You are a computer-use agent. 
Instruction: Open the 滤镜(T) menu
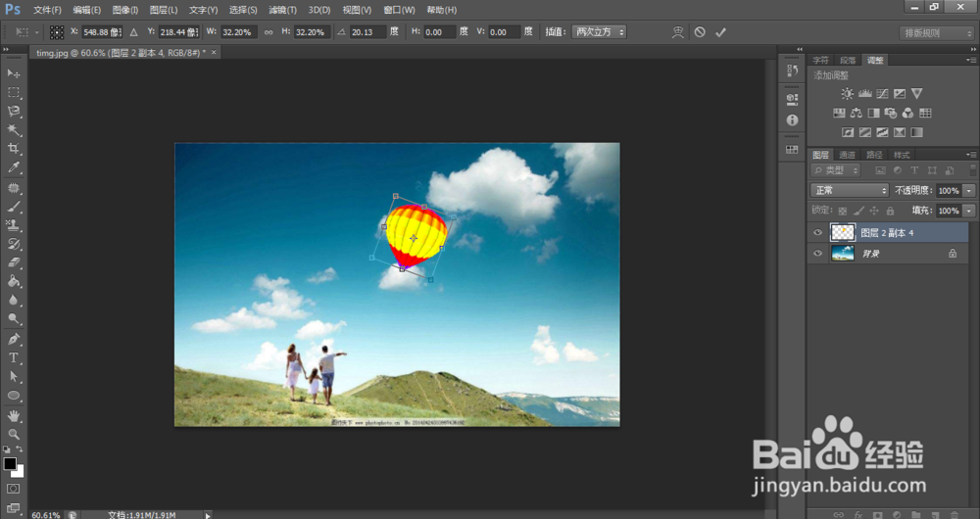pyautogui.click(x=282, y=10)
